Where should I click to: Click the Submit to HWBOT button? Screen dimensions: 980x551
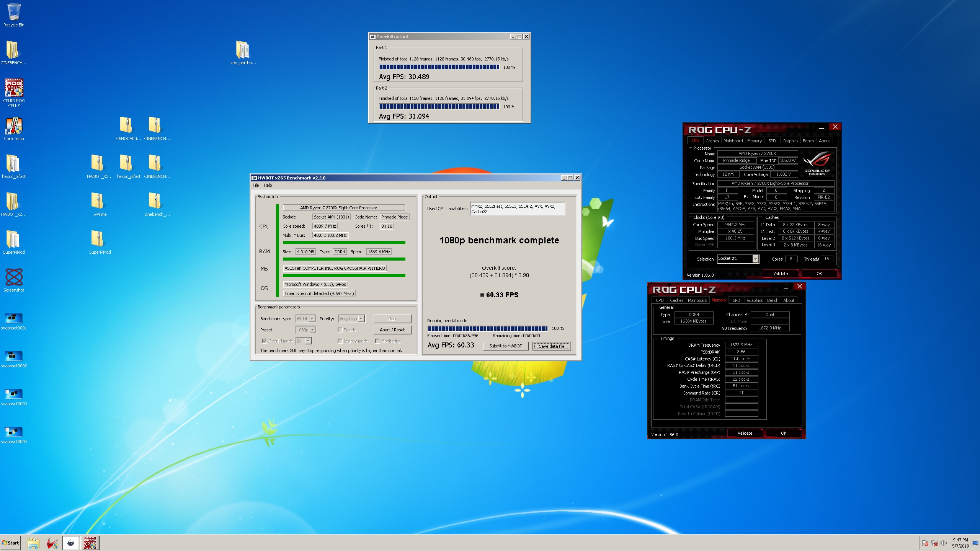(x=505, y=346)
